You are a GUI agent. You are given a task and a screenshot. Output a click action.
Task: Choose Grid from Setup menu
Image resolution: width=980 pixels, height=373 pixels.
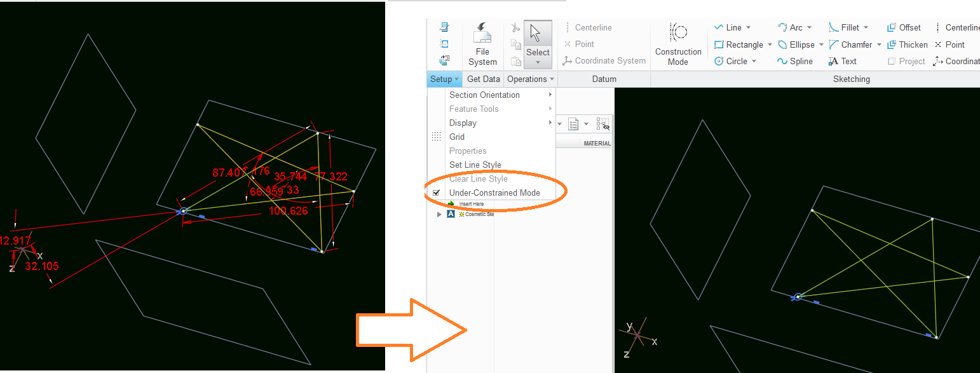click(x=492, y=137)
